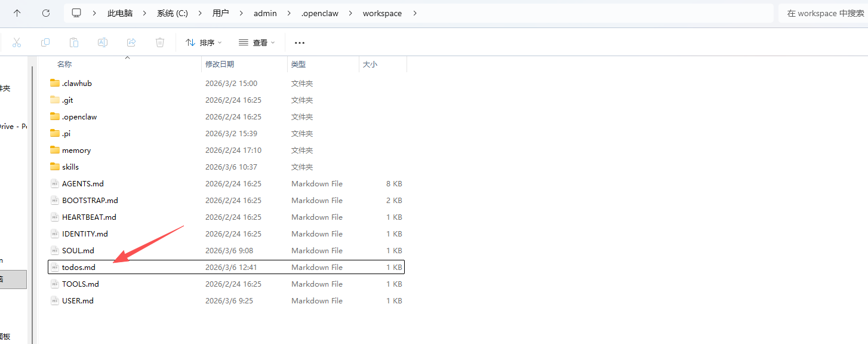Click the .git folder icon
This screenshot has height=344, width=868.
(55, 100)
